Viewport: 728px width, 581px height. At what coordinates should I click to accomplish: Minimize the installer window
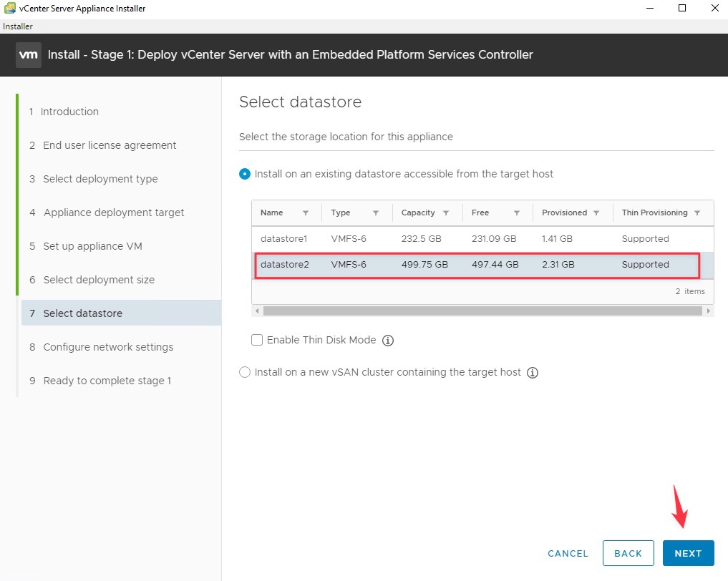(x=650, y=9)
